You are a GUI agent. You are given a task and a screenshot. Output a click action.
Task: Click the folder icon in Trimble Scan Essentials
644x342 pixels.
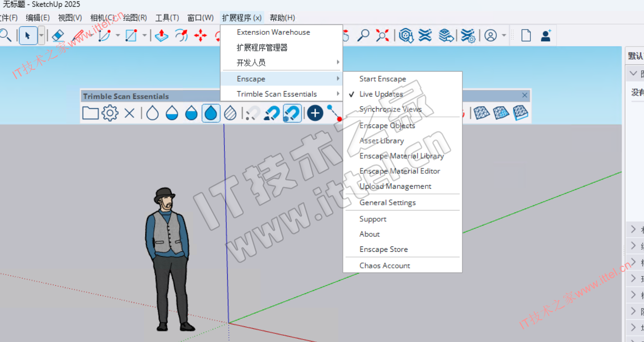pos(90,114)
